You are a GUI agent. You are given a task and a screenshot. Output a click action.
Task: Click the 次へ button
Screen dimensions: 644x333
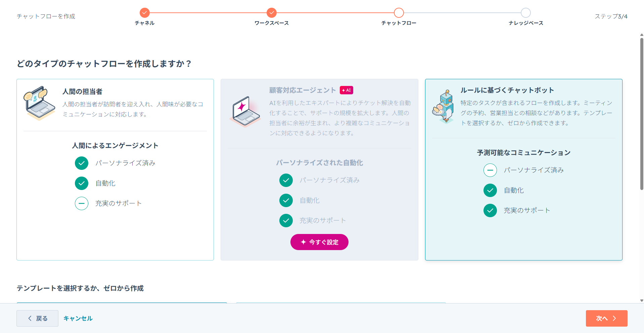606,318
